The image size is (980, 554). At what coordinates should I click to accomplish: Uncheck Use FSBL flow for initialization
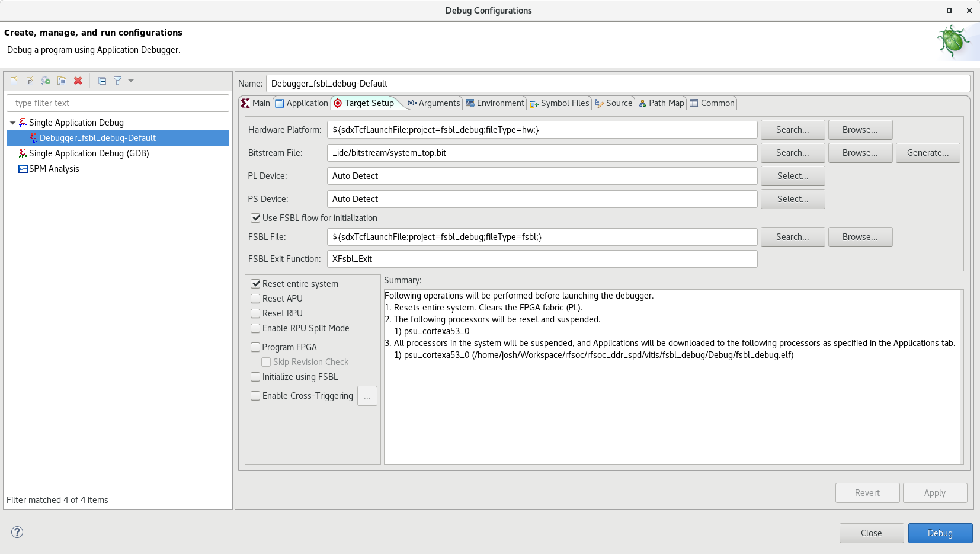tap(256, 218)
